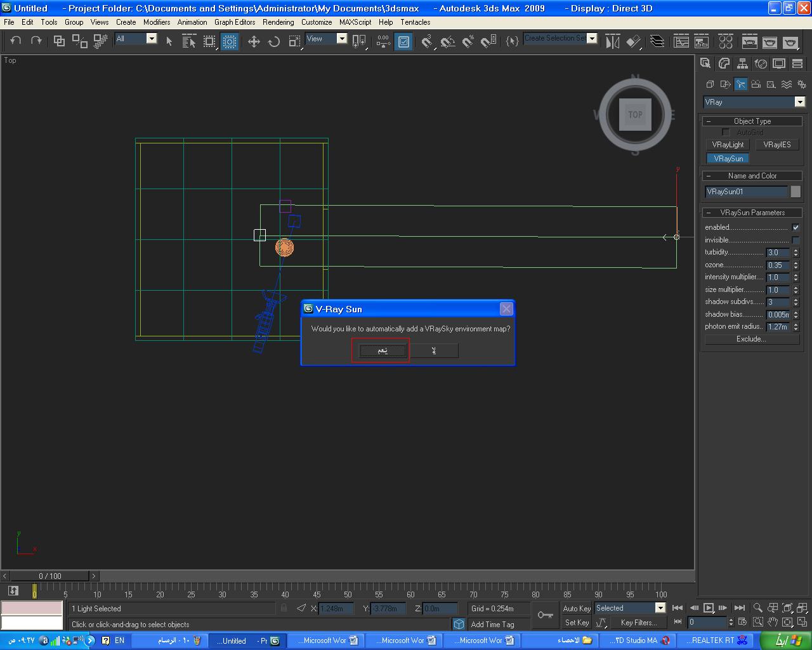Toggle the Auto Key mode button
Screen dimensions: 812x650
(577, 608)
